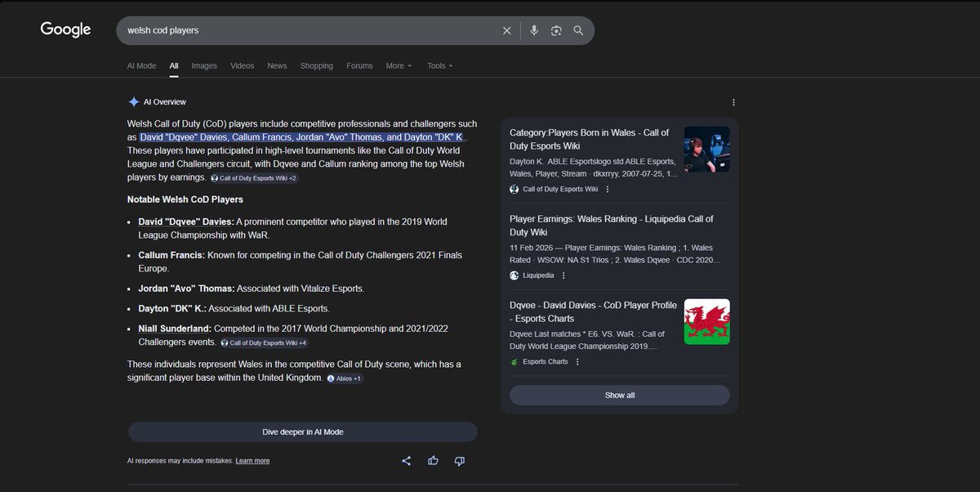Viewport: 980px width, 492px height.
Task: Switch to Forums tab
Action: pos(359,65)
